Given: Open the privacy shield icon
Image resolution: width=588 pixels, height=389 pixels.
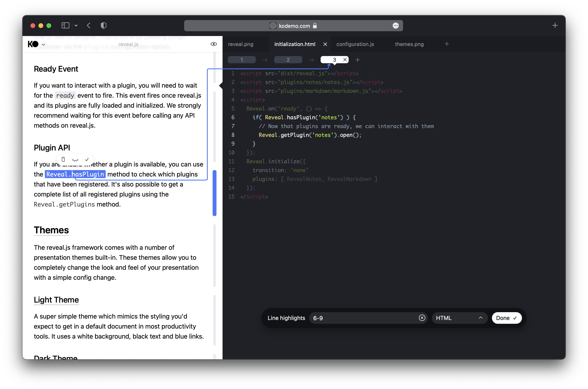Looking at the screenshot, I should 103,26.
